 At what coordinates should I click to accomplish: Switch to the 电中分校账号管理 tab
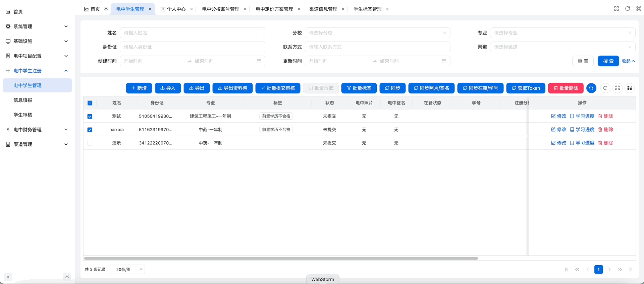click(221, 9)
